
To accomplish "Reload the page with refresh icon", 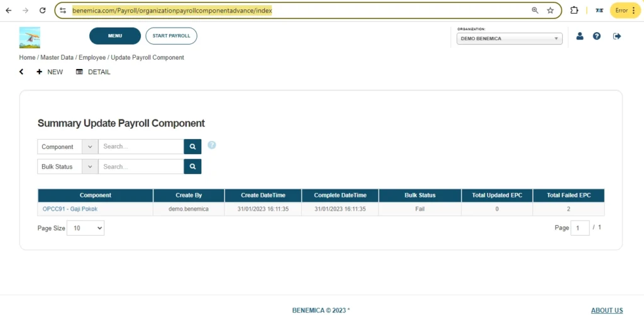I will click(x=42, y=11).
